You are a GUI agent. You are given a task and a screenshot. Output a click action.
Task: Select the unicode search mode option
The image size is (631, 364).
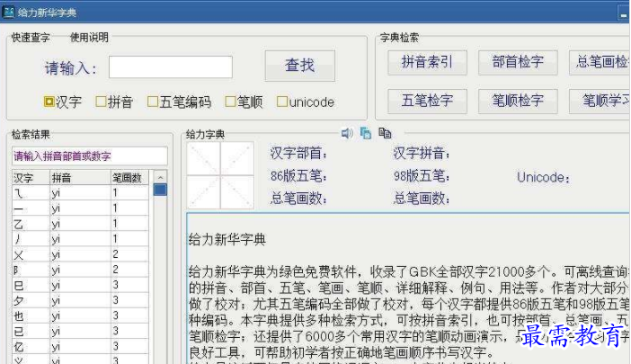click(x=306, y=102)
